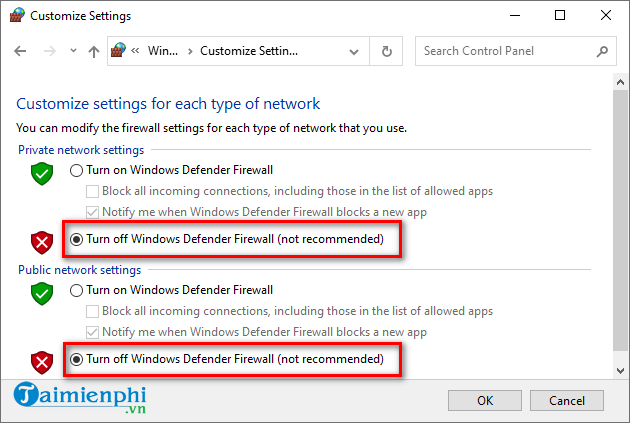Click the OK button
The height and width of the screenshot is (423, 630).
[x=485, y=400]
